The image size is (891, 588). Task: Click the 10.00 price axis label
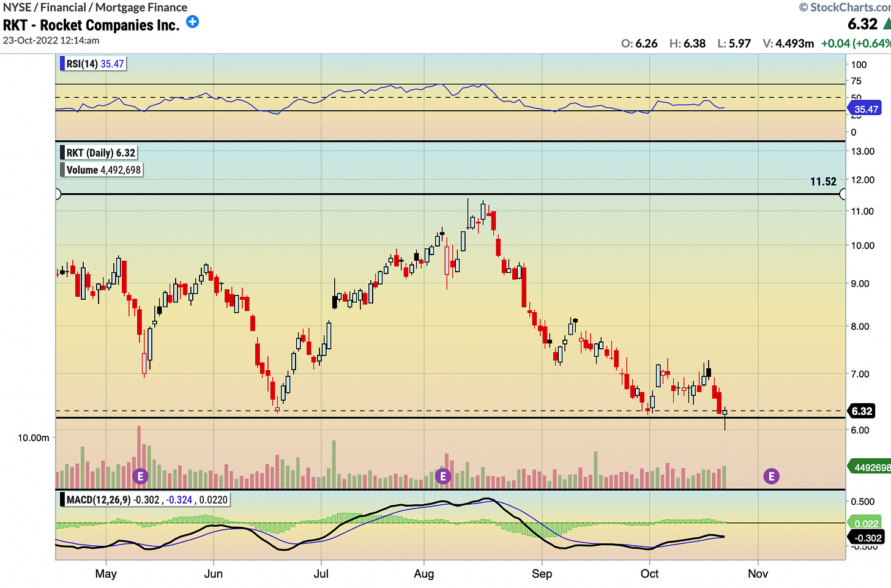862,245
